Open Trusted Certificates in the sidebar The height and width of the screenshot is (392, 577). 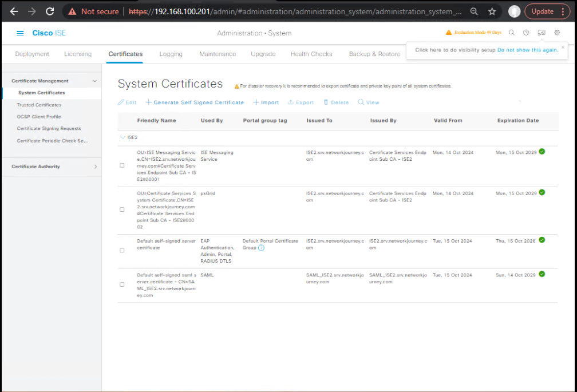pyautogui.click(x=39, y=105)
